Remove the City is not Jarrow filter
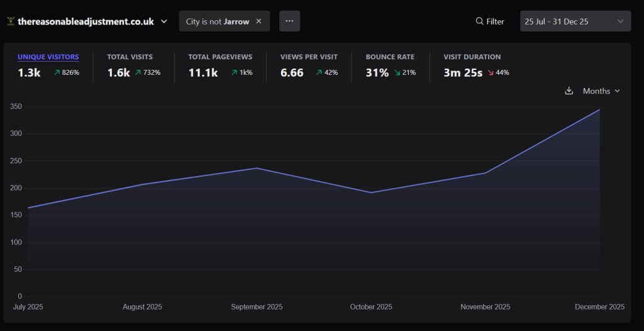 click(x=258, y=21)
